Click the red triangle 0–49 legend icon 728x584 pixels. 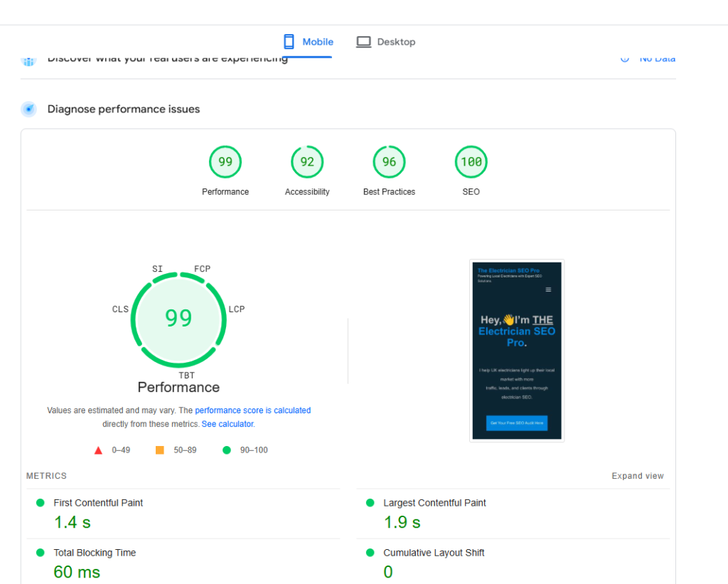click(x=98, y=450)
